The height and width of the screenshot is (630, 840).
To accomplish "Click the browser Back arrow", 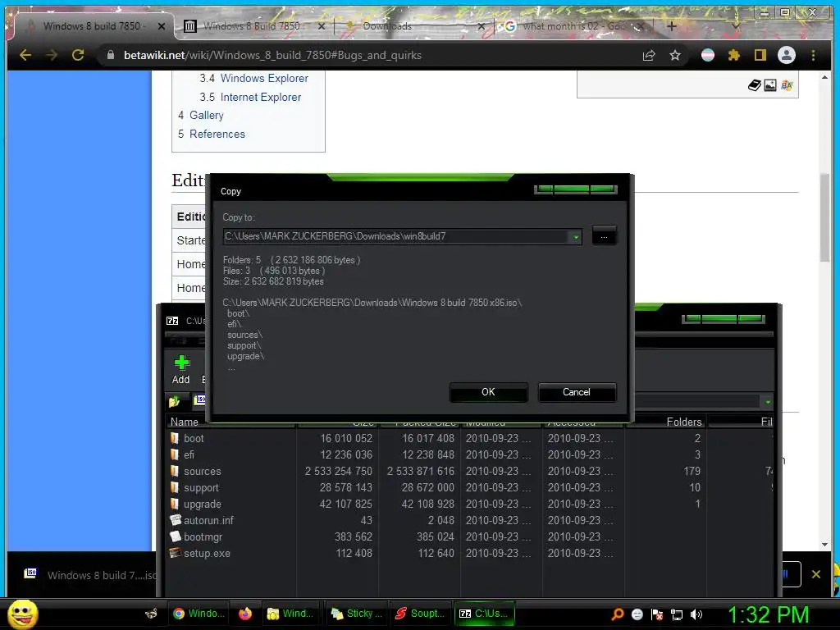I will click(x=25, y=55).
